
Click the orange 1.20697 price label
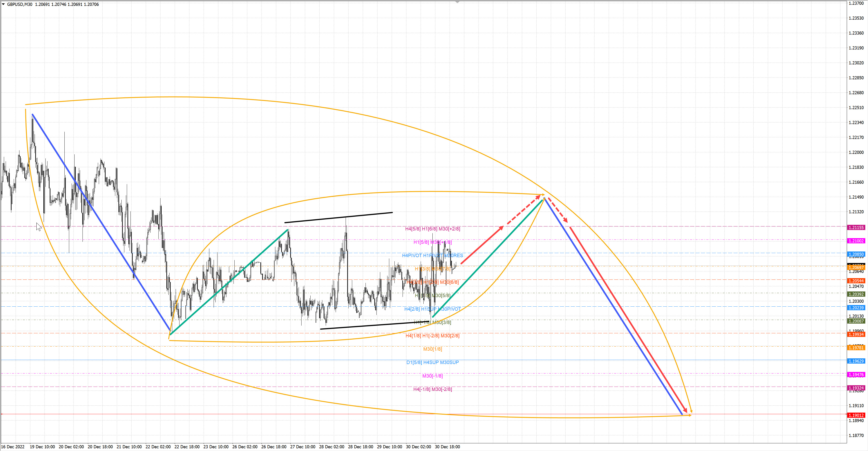(856, 268)
